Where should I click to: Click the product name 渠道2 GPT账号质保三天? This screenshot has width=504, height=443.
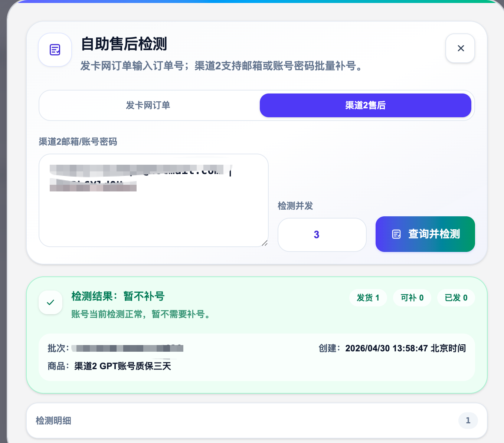[x=123, y=366]
